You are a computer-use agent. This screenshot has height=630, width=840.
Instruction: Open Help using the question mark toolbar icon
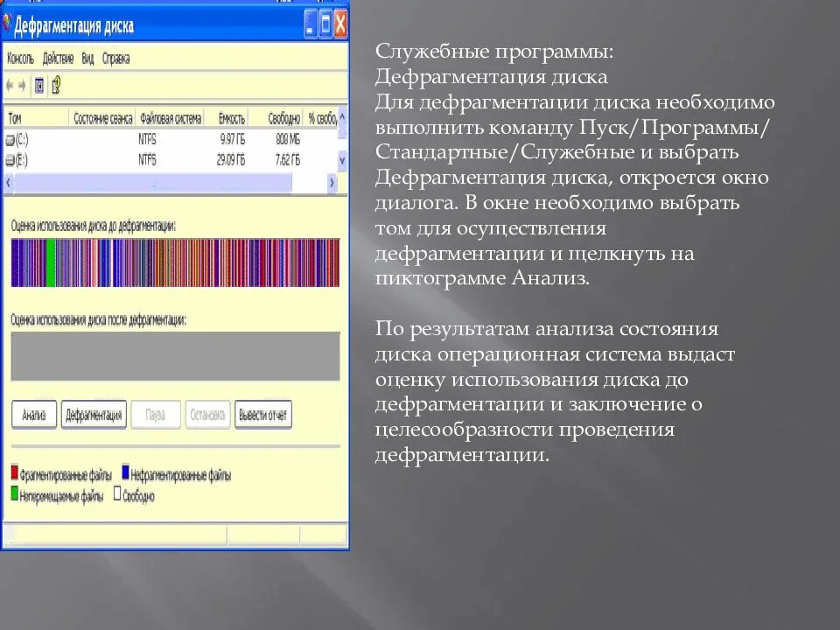click(x=56, y=85)
